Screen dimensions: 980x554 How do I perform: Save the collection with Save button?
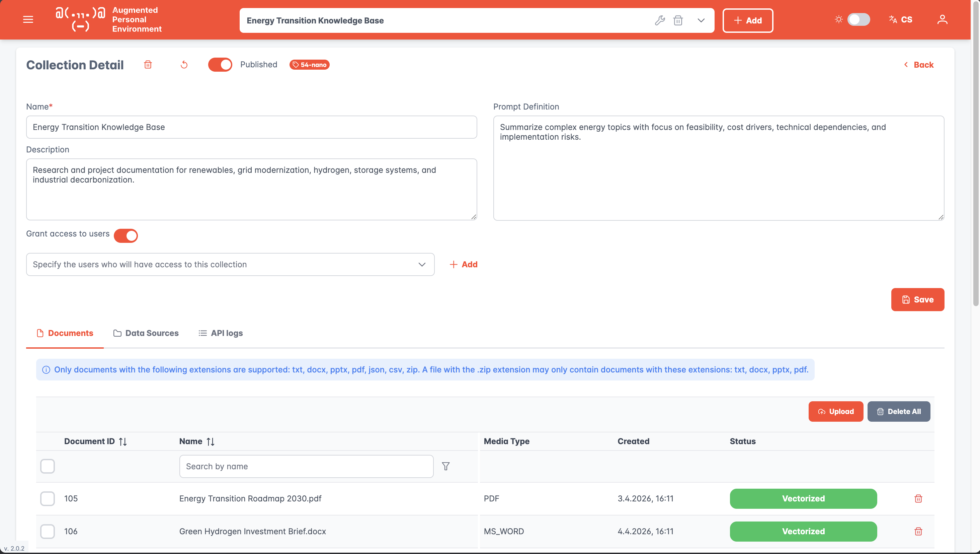click(x=918, y=300)
